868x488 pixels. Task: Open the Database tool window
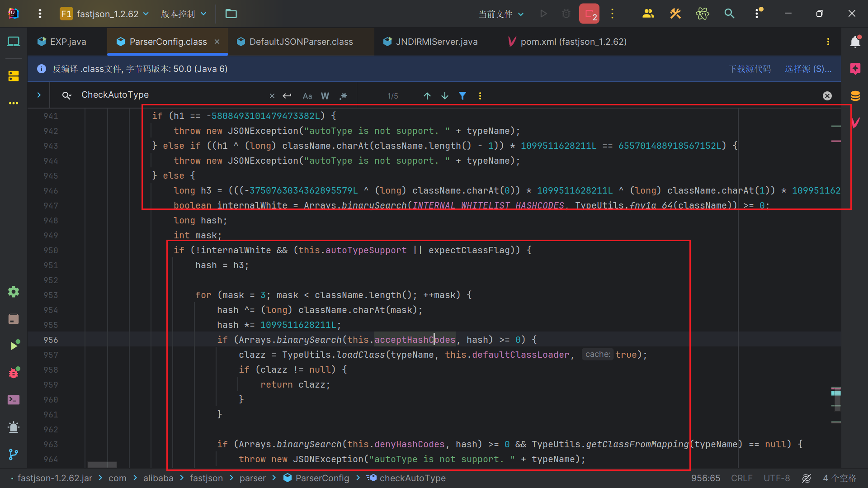pos(855,96)
